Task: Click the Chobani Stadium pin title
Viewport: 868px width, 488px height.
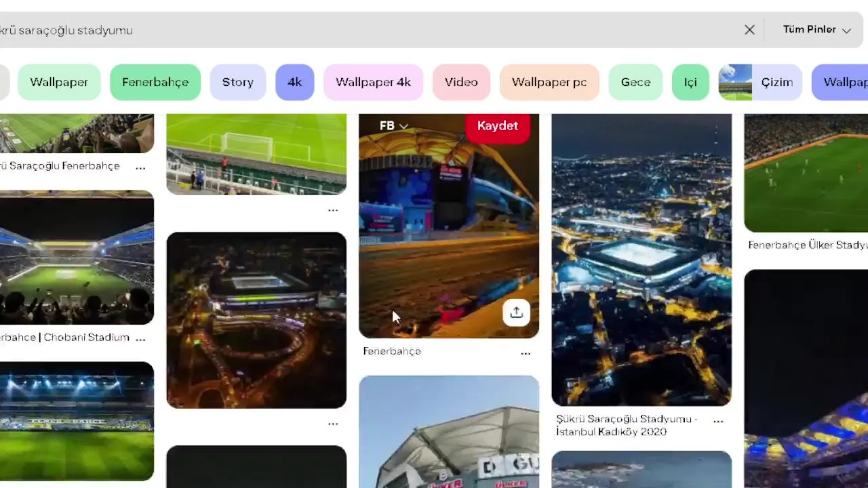Action: pyautogui.click(x=64, y=338)
